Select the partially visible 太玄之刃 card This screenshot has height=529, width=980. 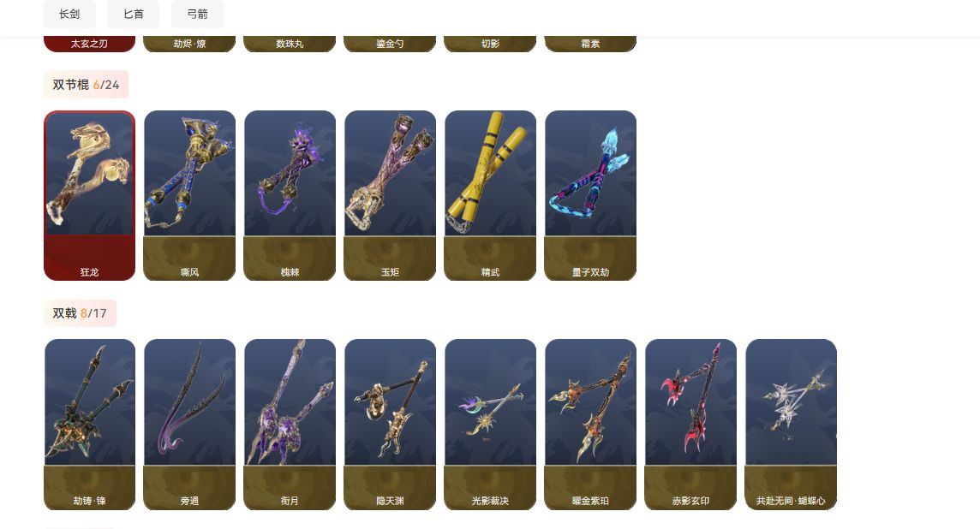(89, 44)
